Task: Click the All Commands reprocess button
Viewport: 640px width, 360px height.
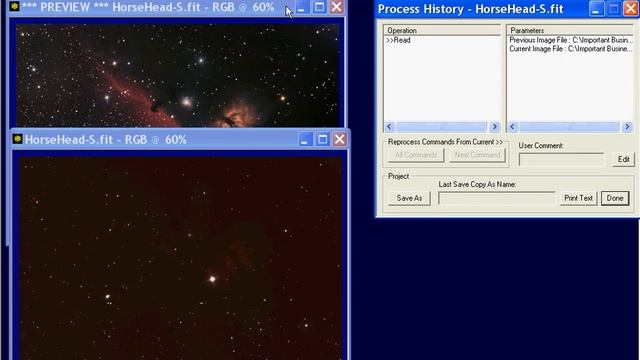Action: 416,155
